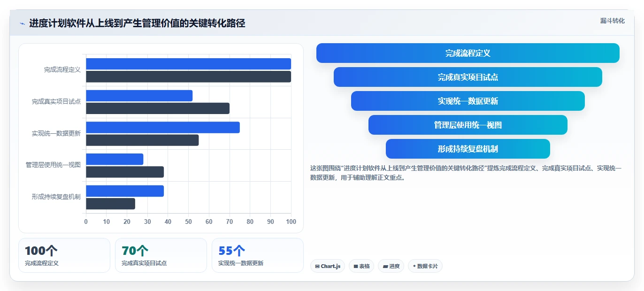
Task: Click the blue bar for 完成流程定义
Action: (x=188, y=64)
